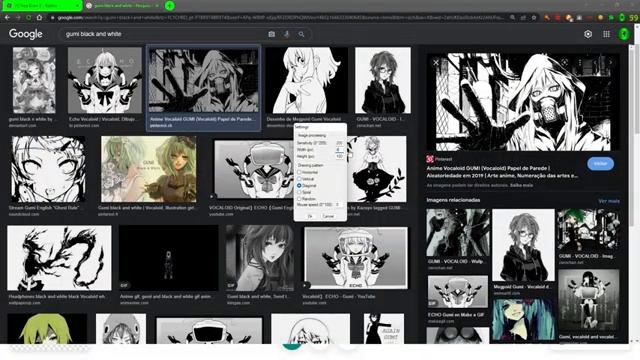
Task: Click the Google Lens icon on preview image
Action: (564, 62)
